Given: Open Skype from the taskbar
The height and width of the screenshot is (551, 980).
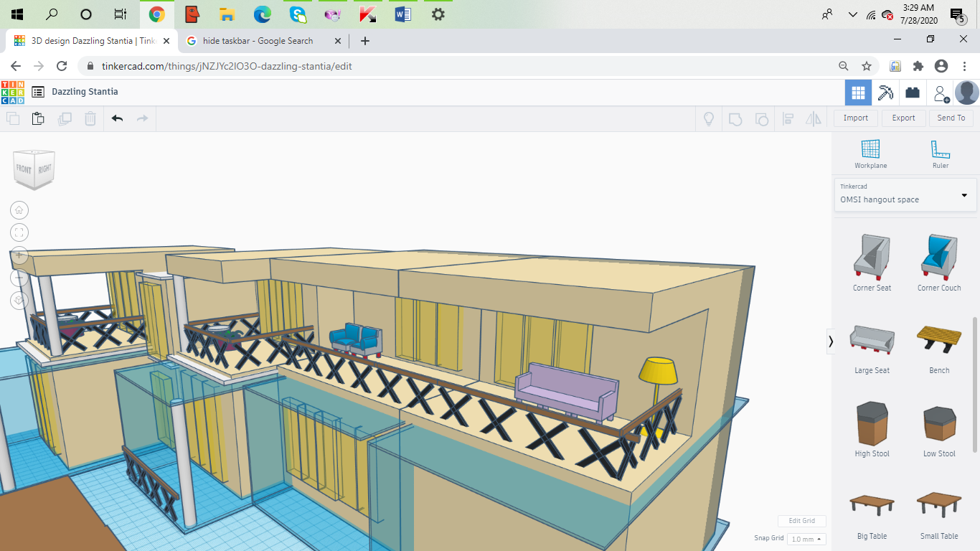Looking at the screenshot, I should [298, 14].
